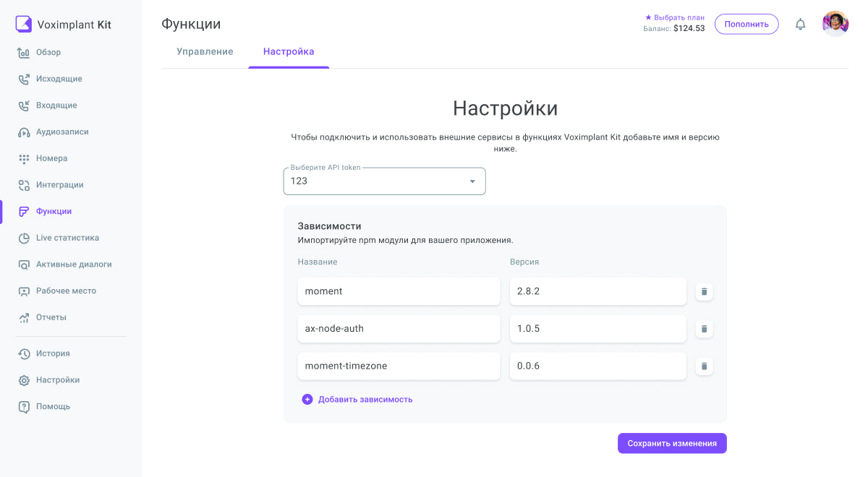868x477 pixels.
Task: Click the Выбрать план link
Action: (x=675, y=17)
